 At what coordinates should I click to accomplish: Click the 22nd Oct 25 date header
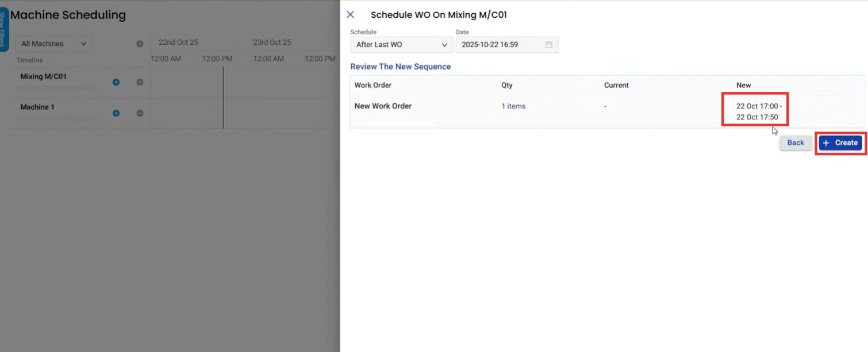click(178, 42)
